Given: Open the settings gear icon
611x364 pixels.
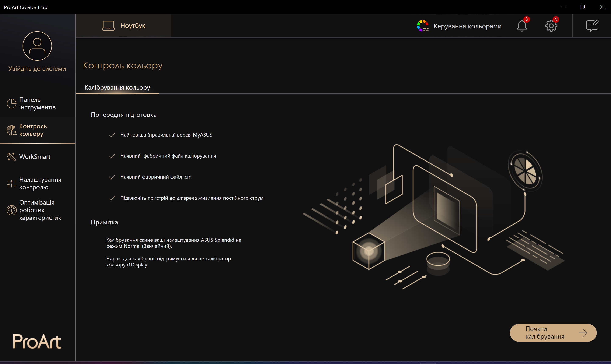Looking at the screenshot, I should (x=551, y=25).
